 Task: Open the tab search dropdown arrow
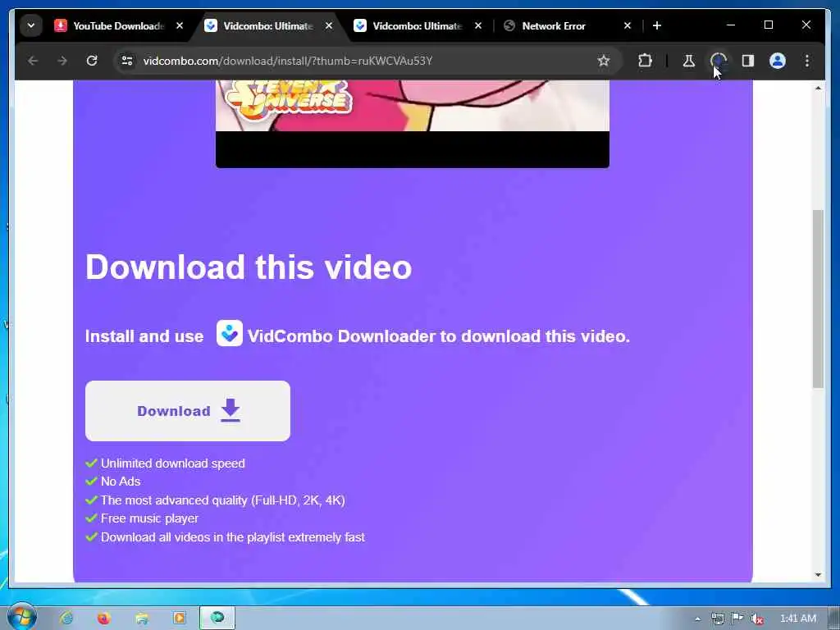pos(31,25)
